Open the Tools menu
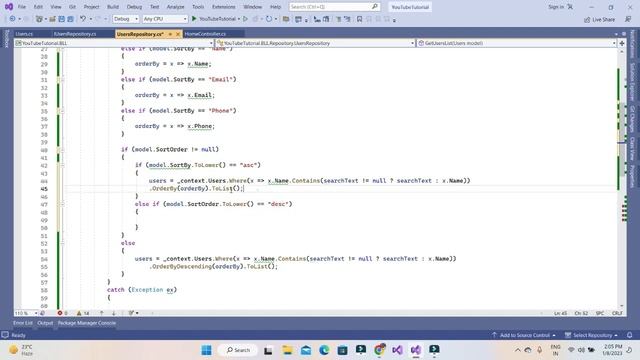Viewport: 640px width, 360px height. pos(198,7)
